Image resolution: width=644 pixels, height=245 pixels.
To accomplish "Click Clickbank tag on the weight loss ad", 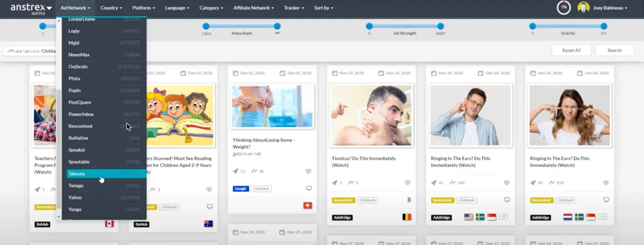I will pyautogui.click(x=261, y=189).
